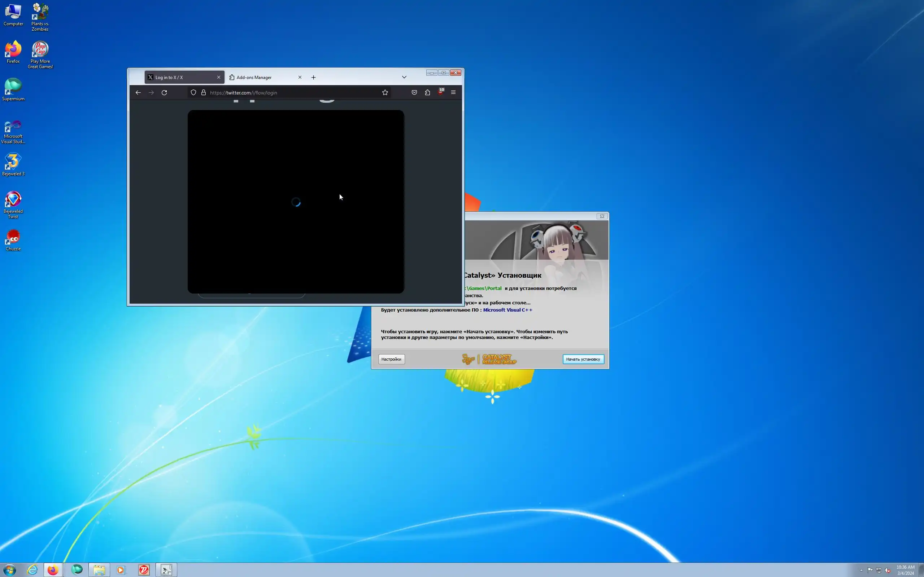Show hidden system tray icons arrow
924x577 pixels.
tap(861, 570)
